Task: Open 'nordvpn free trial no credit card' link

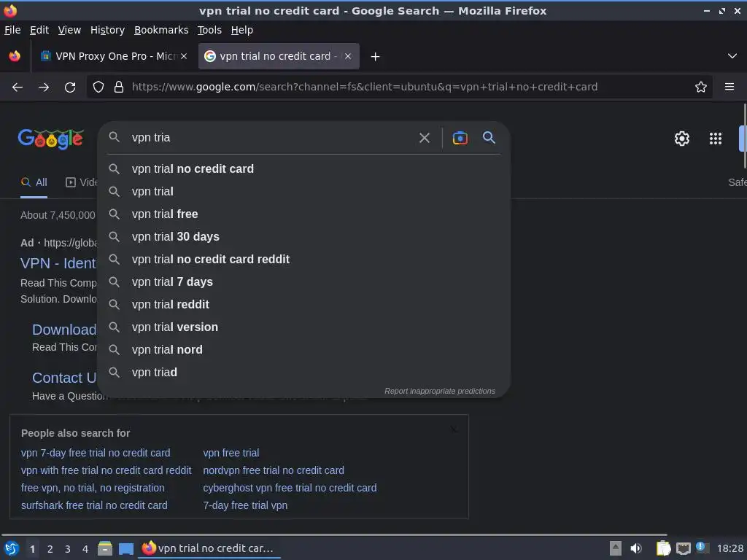Action: (274, 470)
